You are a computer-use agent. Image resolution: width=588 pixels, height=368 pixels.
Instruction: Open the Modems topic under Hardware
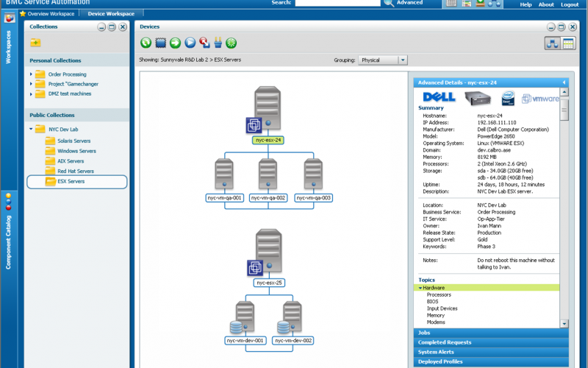tap(436, 322)
